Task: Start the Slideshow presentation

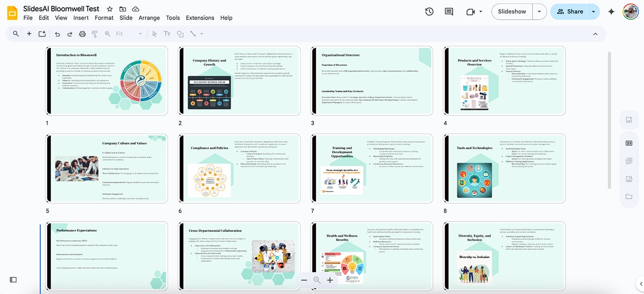Action: tap(512, 11)
